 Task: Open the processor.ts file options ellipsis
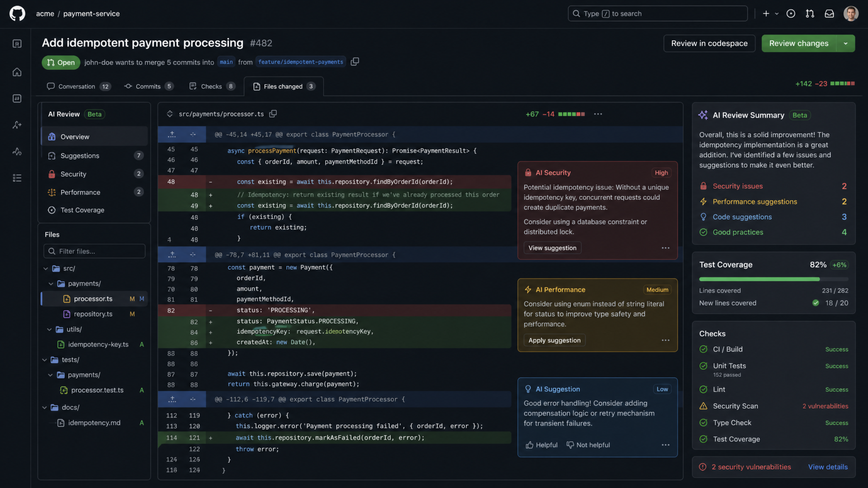598,114
